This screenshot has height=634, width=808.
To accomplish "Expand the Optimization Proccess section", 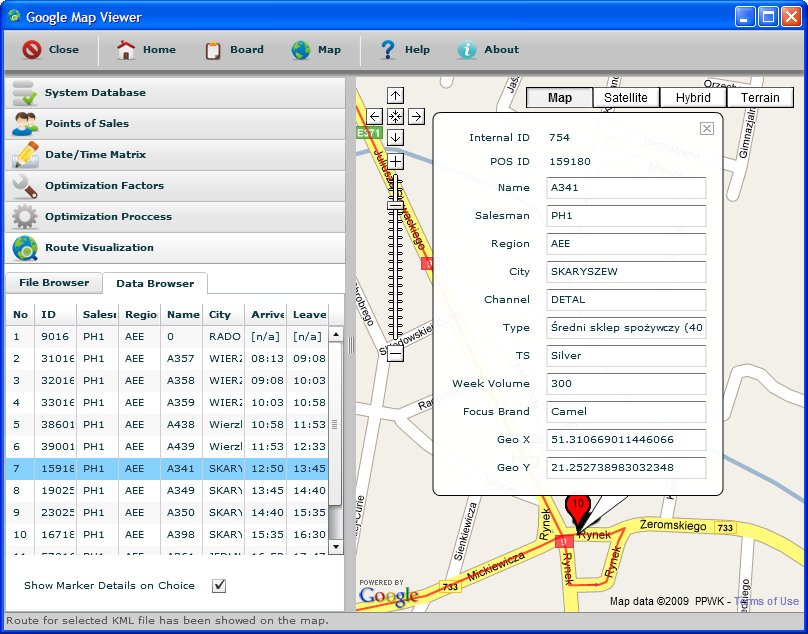I will click(x=175, y=216).
